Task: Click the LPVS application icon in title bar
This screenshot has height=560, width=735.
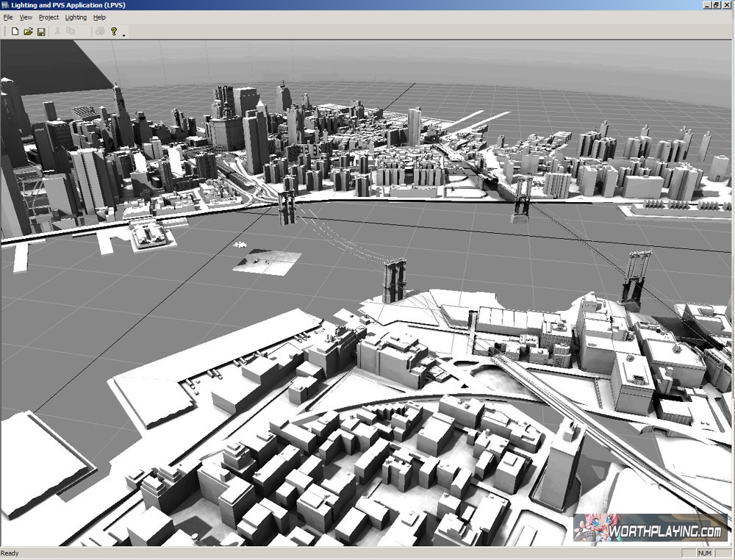Action: pyautogui.click(x=4, y=5)
